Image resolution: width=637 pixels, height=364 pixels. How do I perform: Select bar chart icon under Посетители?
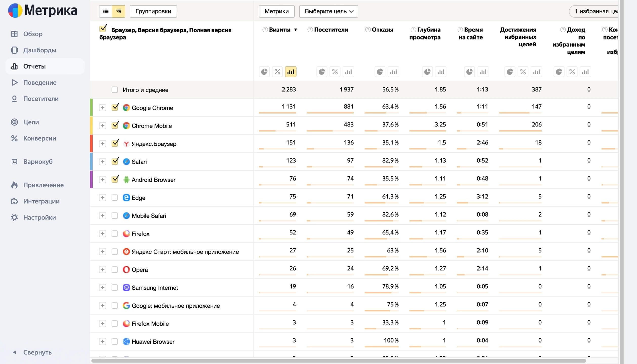tap(348, 72)
